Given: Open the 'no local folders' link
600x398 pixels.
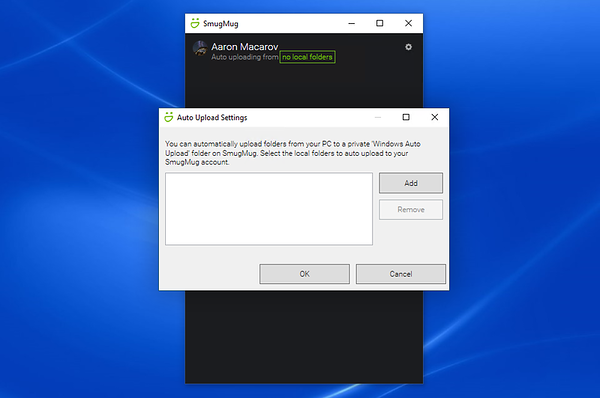Looking at the screenshot, I should click(x=307, y=57).
